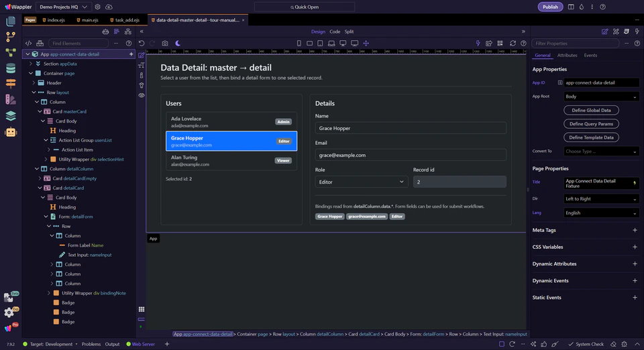Open the Demo Projects HQ project dropdown
644x350 pixels.
(63, 7)
